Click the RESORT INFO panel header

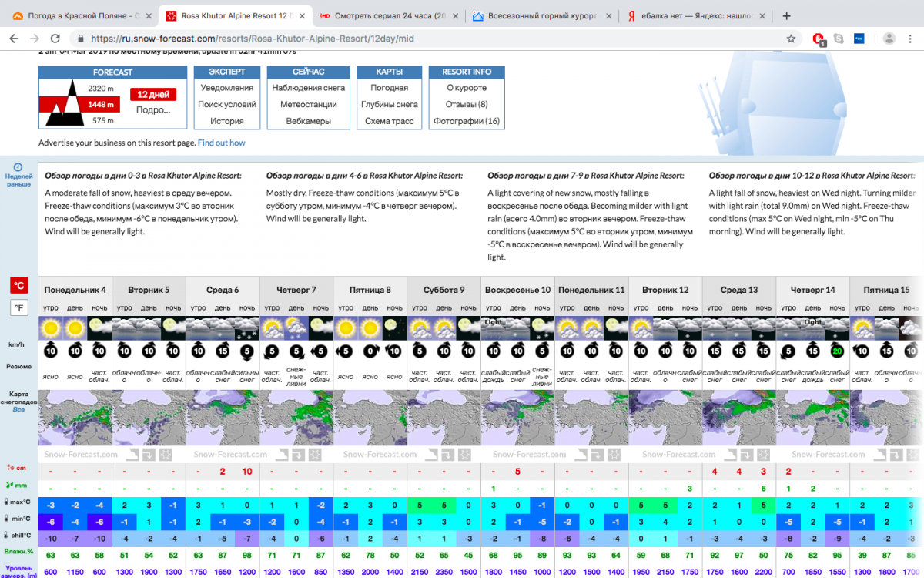pyautogui.click(x=467, y=72)
